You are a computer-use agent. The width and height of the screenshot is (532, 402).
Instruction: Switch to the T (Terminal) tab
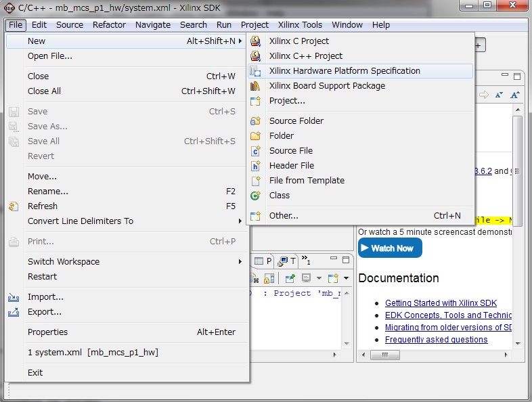[287, 261]
